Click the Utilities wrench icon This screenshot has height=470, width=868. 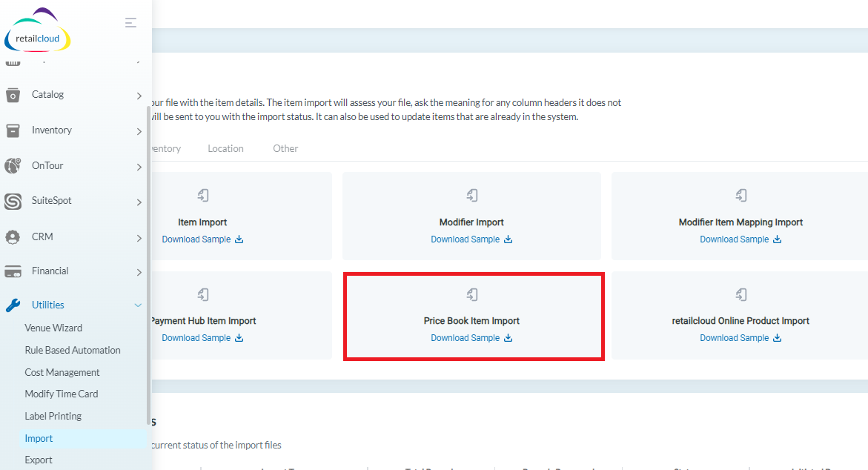click(13, 305)
